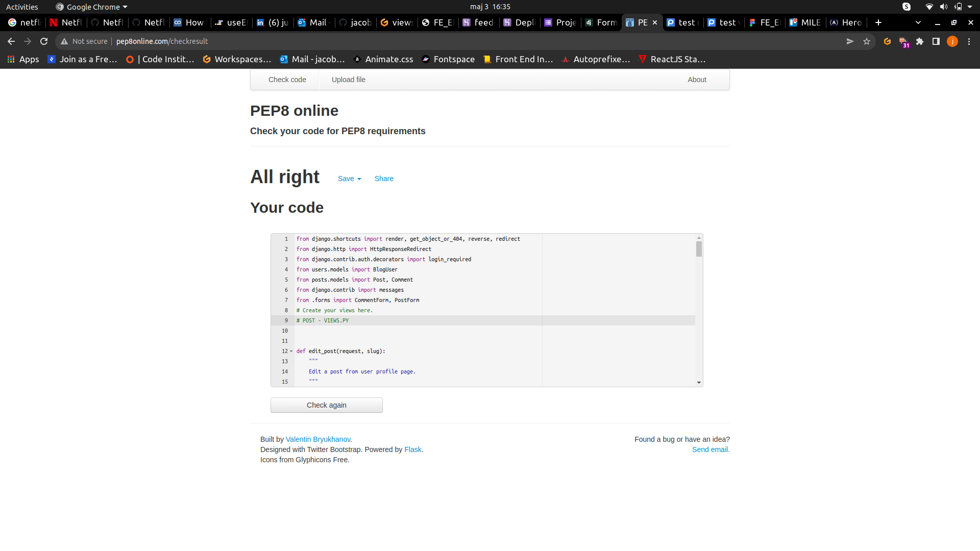Open the About page

(x=696, y=80)
